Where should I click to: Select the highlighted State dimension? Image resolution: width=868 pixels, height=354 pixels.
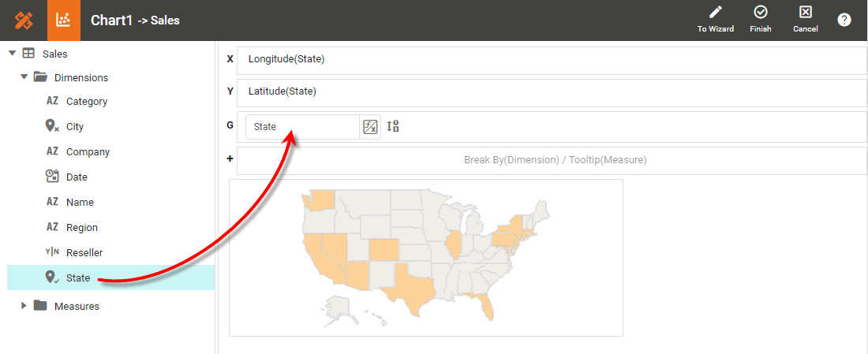pyautogui.click(x=77, y=278)
